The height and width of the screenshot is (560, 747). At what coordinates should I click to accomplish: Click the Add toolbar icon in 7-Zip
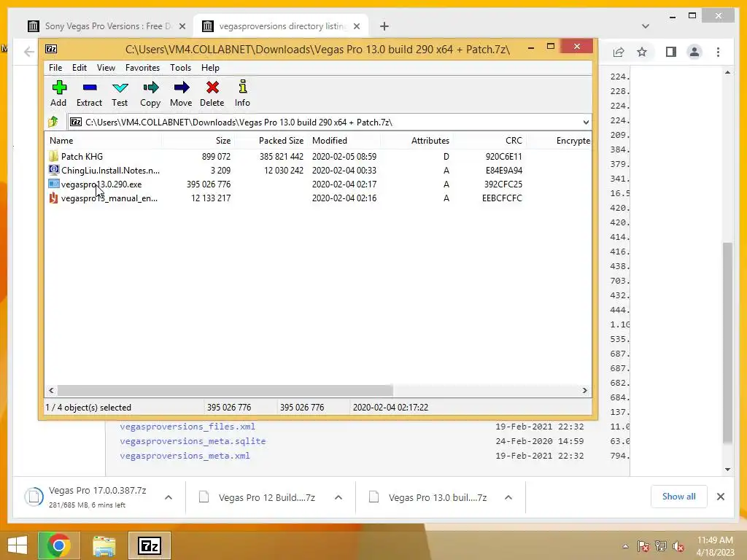[x=59, y=87]
